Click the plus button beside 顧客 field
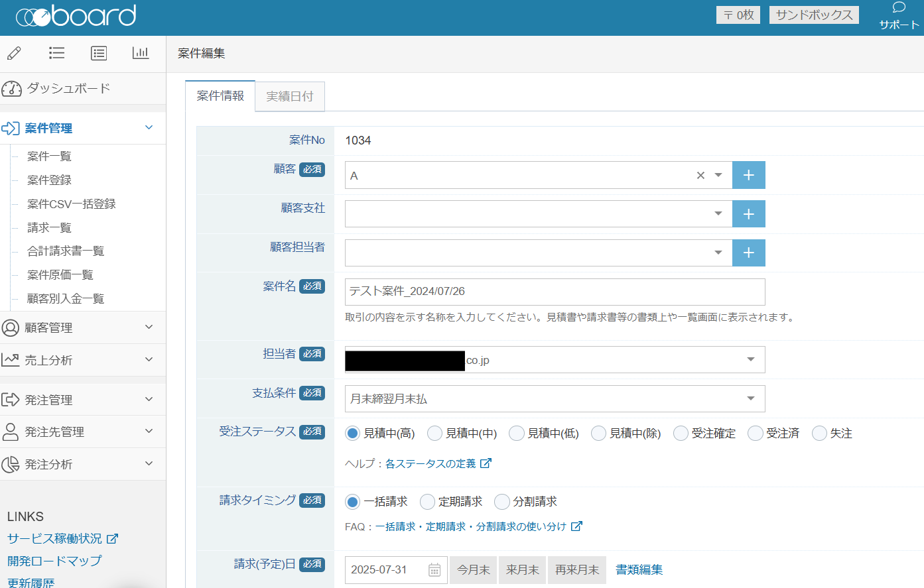This screenshot has height=588, width=924. pyautogui.click(x=748, y=175)
